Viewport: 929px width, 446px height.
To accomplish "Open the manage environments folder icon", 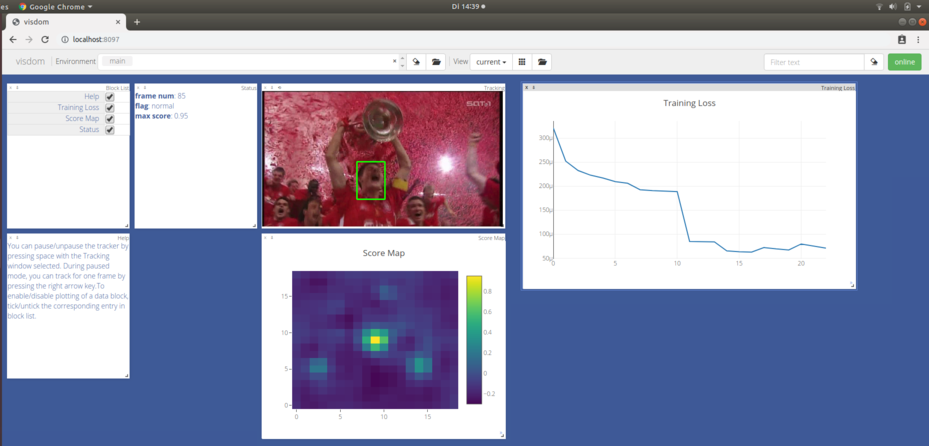I will (436, 62).
